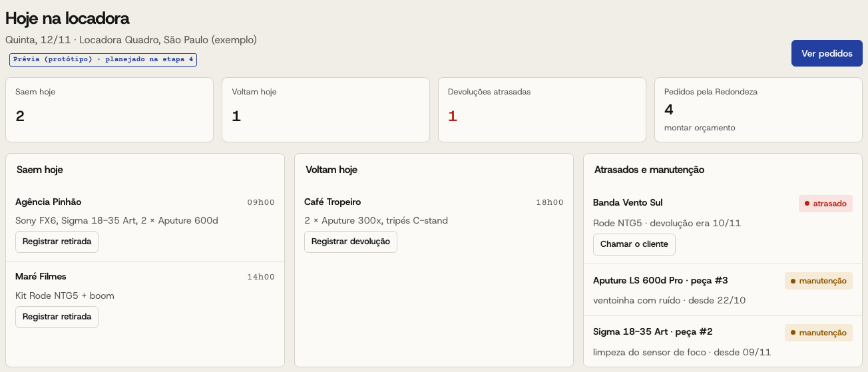The height and width of the screenshot is (372, 868).
Task: Click the atrasado status badge
Action: pyautogui.click(x=825, y=204)
